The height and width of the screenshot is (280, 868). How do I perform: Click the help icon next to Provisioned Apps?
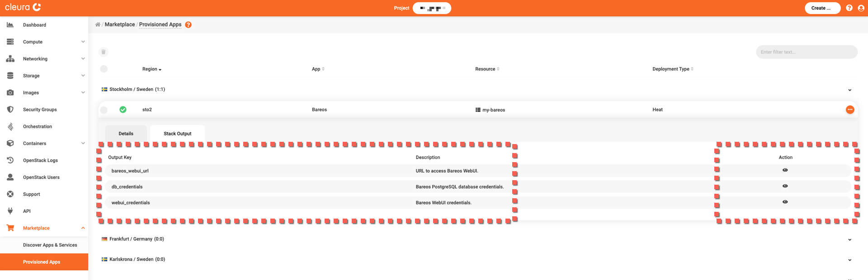coord(189,25)
